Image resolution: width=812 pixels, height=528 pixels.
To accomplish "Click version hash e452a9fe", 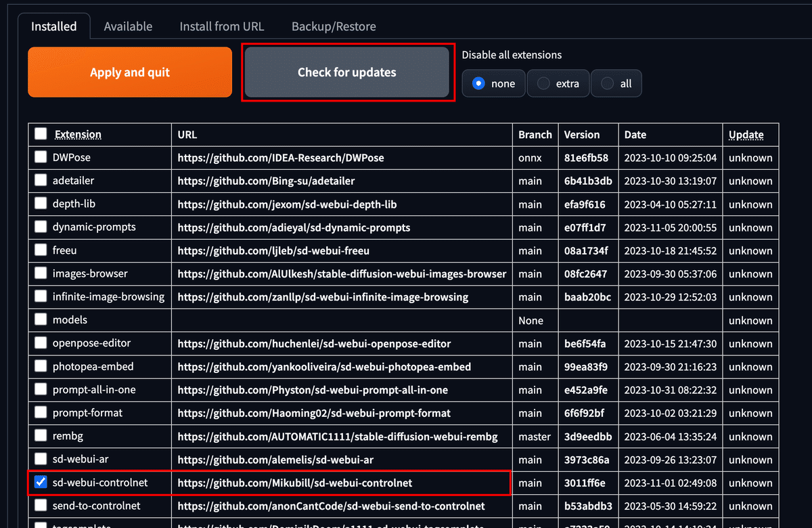I will point(586,390).
